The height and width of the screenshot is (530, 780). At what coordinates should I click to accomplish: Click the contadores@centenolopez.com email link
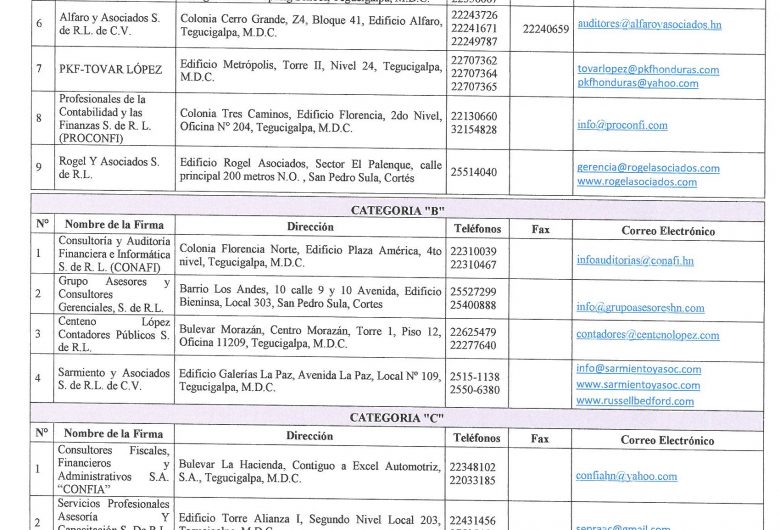pyautogui.click(x=648, y=336)
